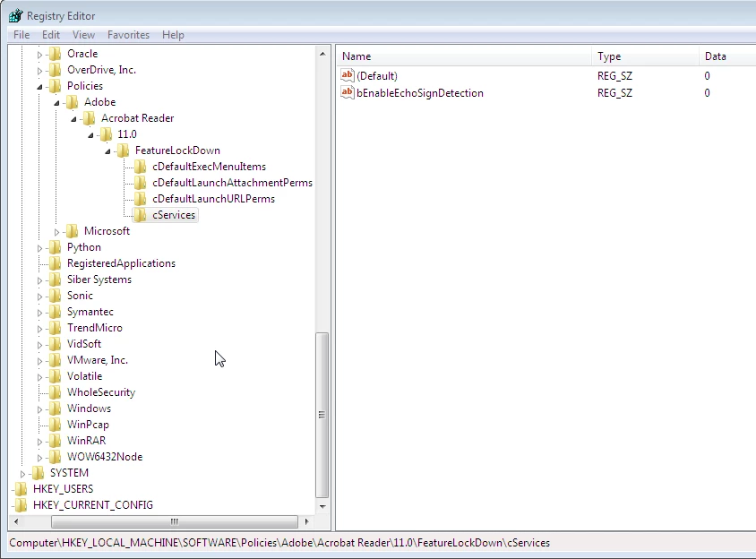Click the Acrobat Reader folder icon

90,118
